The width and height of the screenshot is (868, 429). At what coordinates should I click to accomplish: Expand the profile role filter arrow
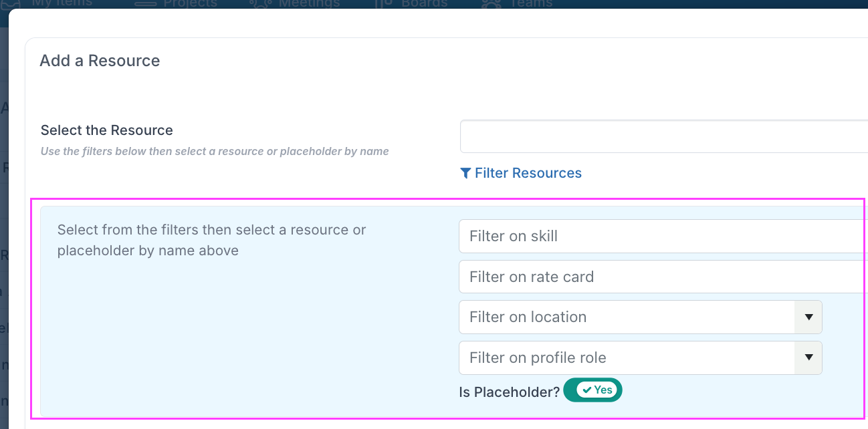(x=808, y=358)
